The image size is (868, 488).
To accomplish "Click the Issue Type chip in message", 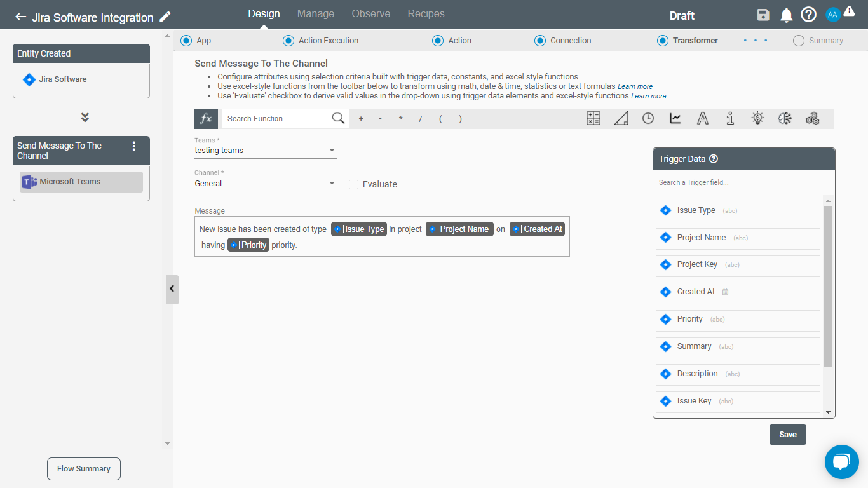I will (x=359, y=229).
